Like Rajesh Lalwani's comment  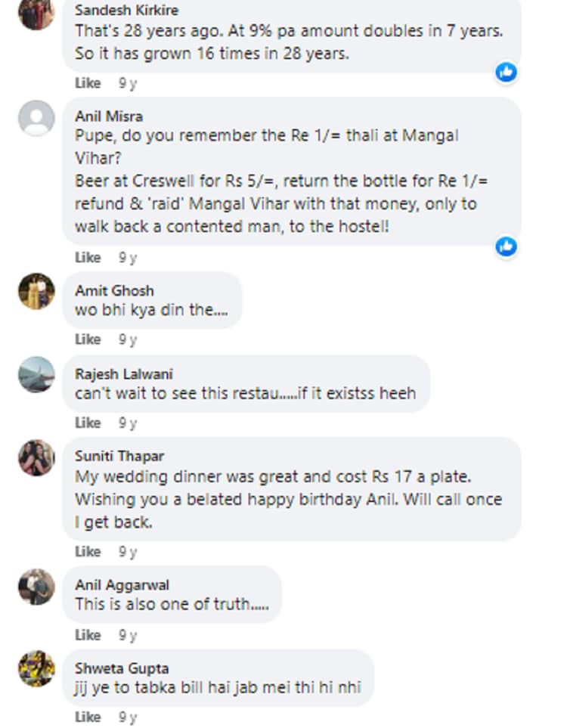coord(88,423)
